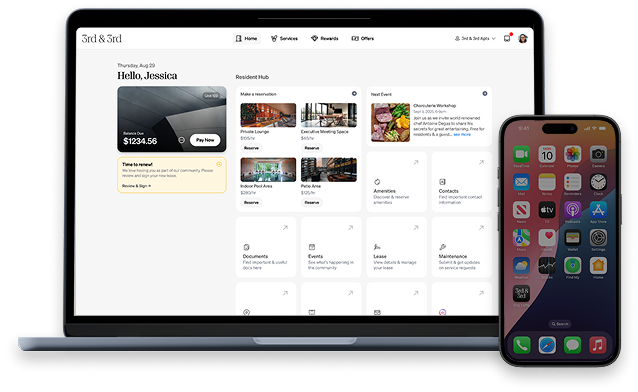Open Calendar app on the phone
This screenshot has height=392, width=638.
tap(547, 154)
